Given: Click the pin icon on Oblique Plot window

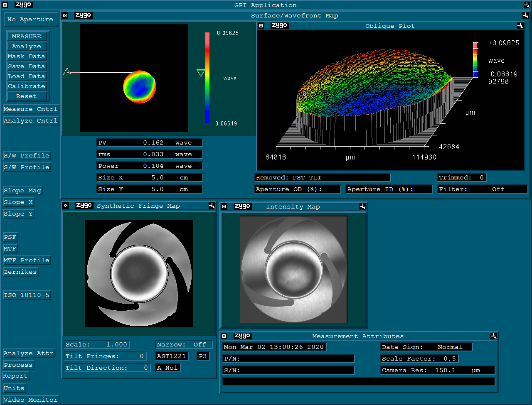Looking at the screenshot, I should click(x=520, y=26).
